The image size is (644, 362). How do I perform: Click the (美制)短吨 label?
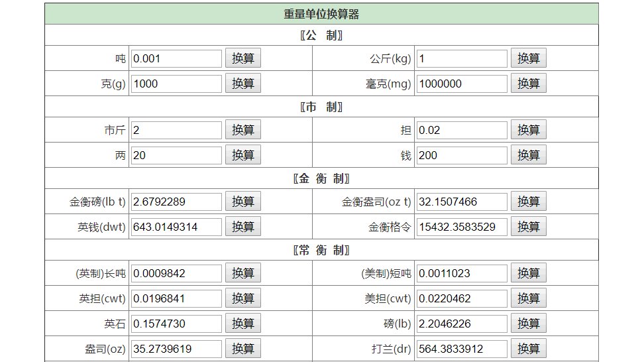[386, 273]
